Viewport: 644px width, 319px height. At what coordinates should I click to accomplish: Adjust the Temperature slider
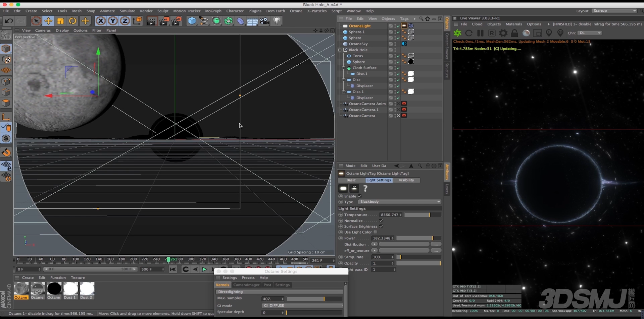423,215
